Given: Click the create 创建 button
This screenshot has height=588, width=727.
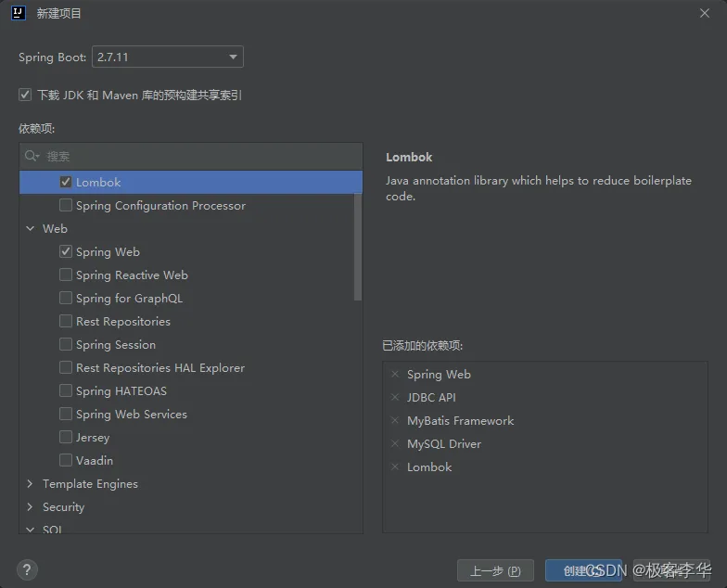Looking at the screenshot, I should 583,570.
